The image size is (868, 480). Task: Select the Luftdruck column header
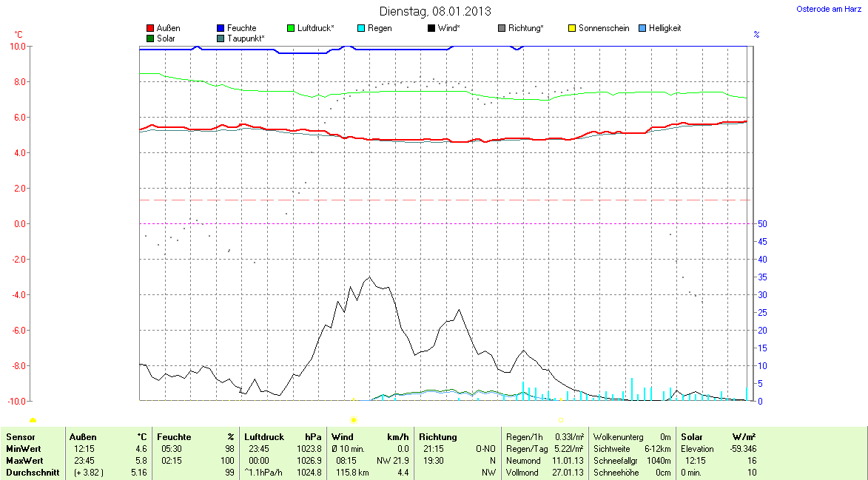[x=264, y=437]
